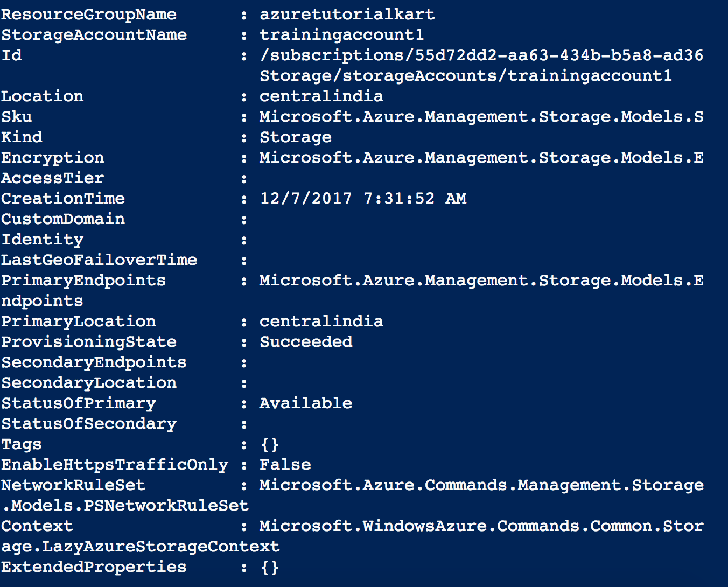Viewport: 728px width, 587px height.
Task: Click the subscription Id path text
Action: tap(481, 55)
